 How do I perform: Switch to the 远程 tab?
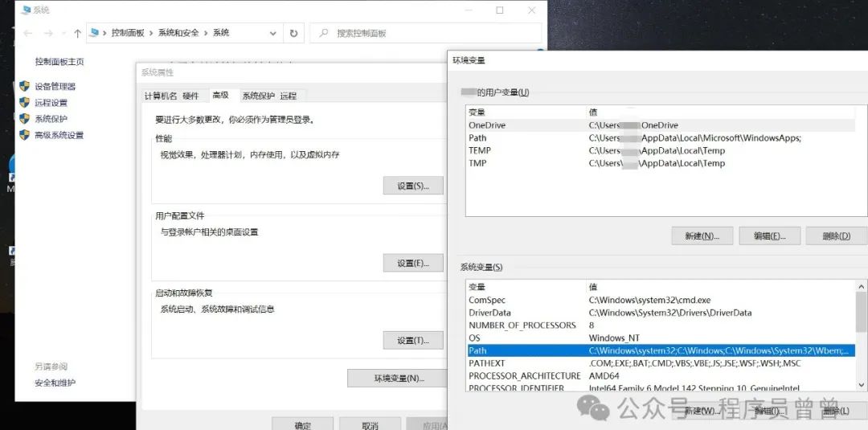(289, 96)
